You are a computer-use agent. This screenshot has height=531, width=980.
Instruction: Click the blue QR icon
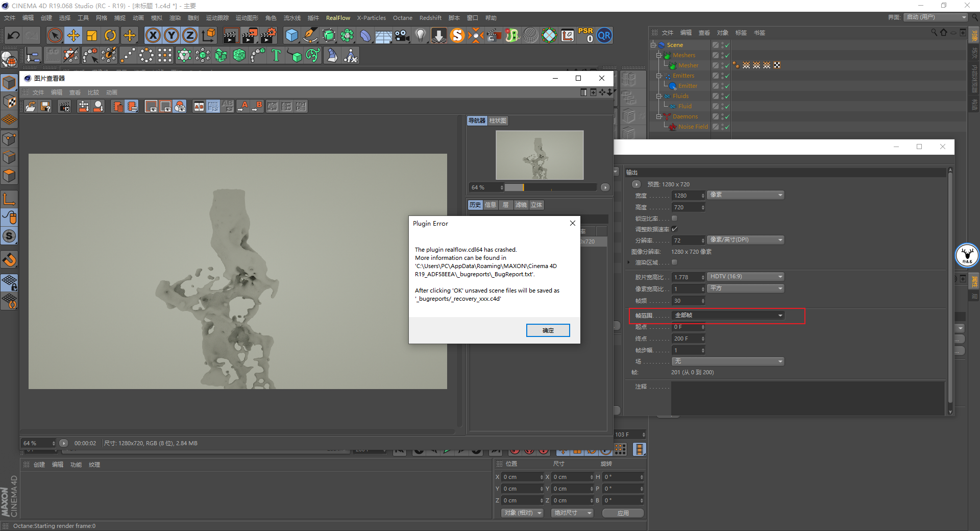coord(604,35)
